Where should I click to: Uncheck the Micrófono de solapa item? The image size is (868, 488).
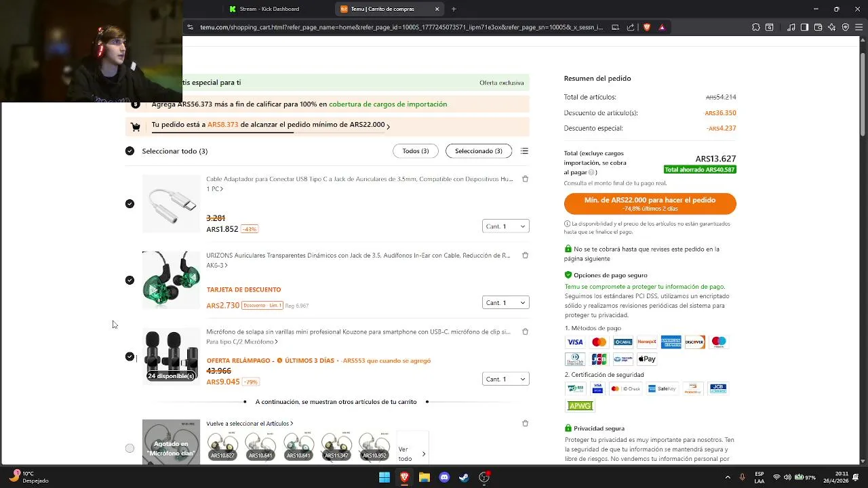point(130,357)
